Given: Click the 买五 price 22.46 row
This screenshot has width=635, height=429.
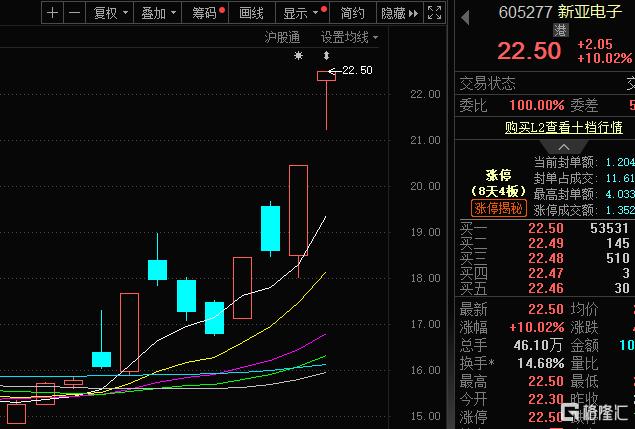Looking at the screenshot, I should [x=547, y=288].
